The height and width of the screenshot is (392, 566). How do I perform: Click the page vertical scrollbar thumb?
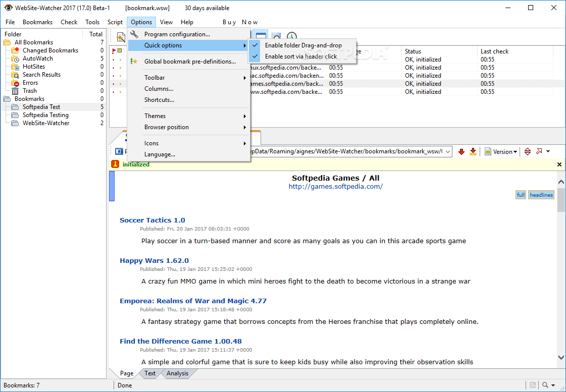click(561, 200)
